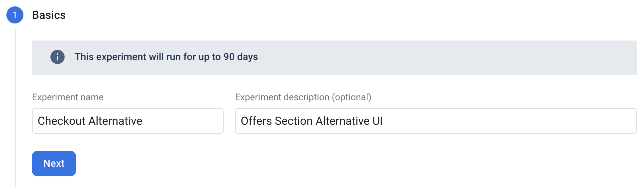Screen dimensions: 644x187
Task: Click "(optional)" in the description label
Action: [351, 97]
